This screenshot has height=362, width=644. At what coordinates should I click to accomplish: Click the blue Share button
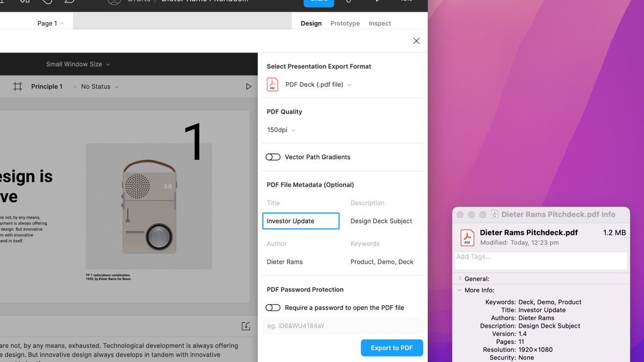tap(319, 2)
